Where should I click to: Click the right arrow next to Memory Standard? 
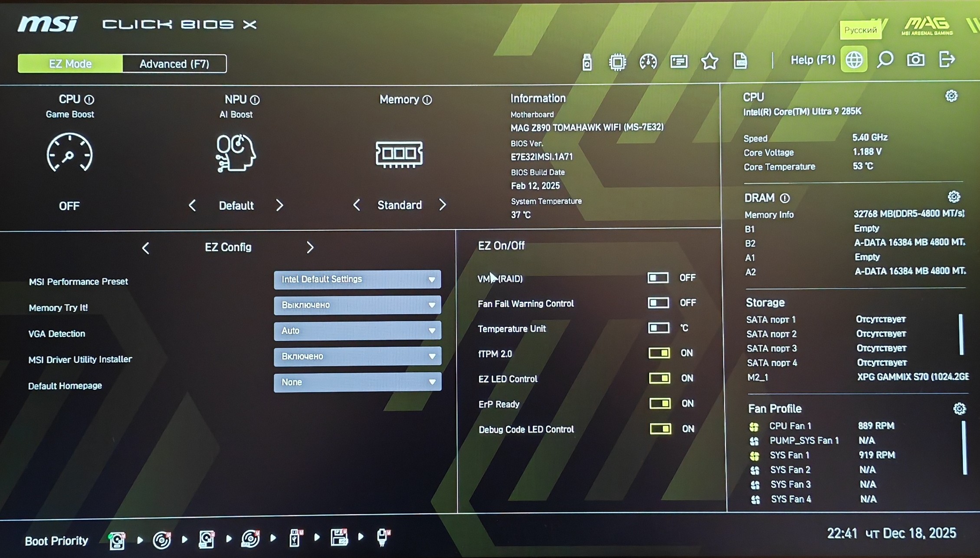click(x=442, y=205)
